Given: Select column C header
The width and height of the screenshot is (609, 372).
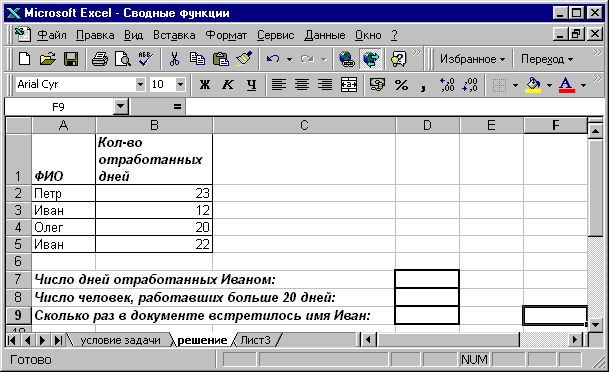Looking at the screenshot, I should pyautogui.click(x=304, y=125).
